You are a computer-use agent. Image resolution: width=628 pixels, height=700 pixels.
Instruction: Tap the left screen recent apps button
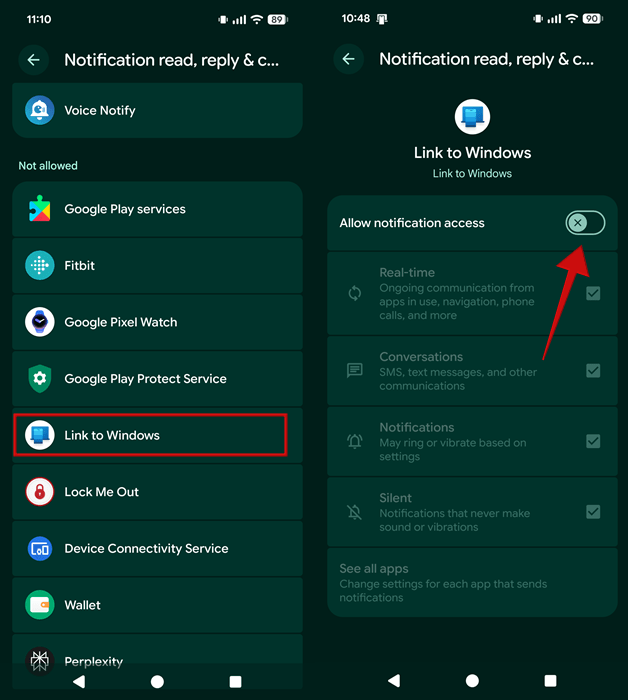pyautogui.click(x=235, y=681)
